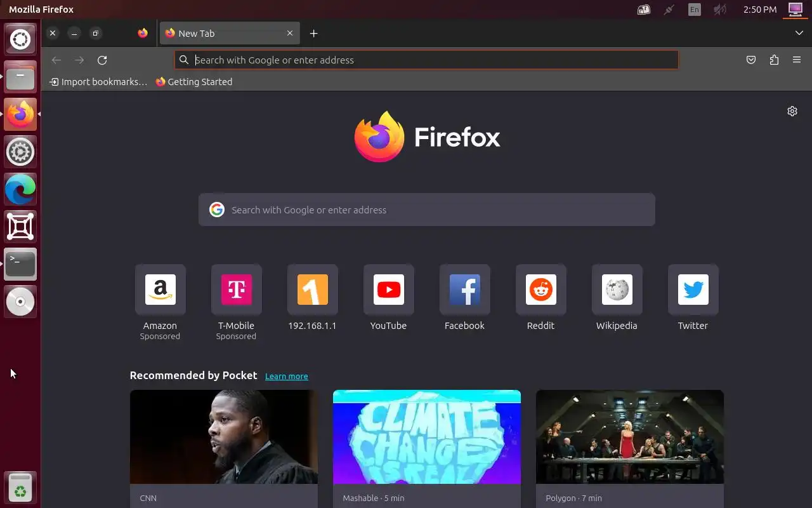The image size is (812, 508).
Task: Open the Terminal from the dock
Action: click(20, 264)
